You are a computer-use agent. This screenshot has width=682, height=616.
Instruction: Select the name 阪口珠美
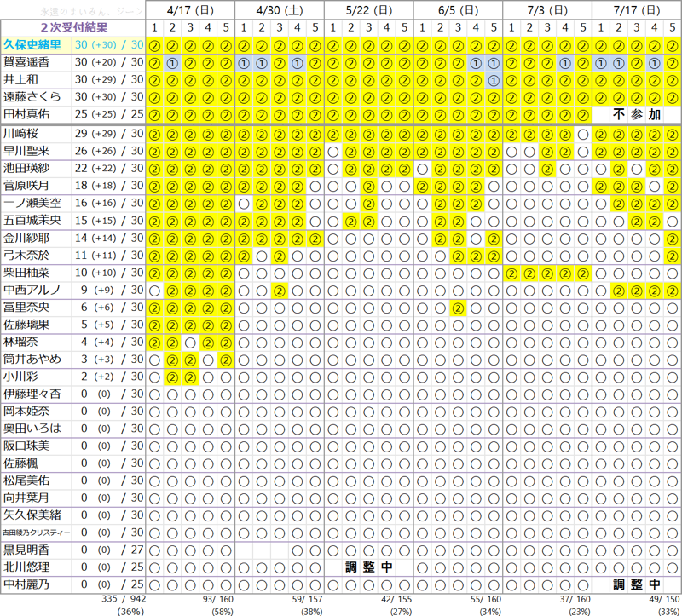26,446
